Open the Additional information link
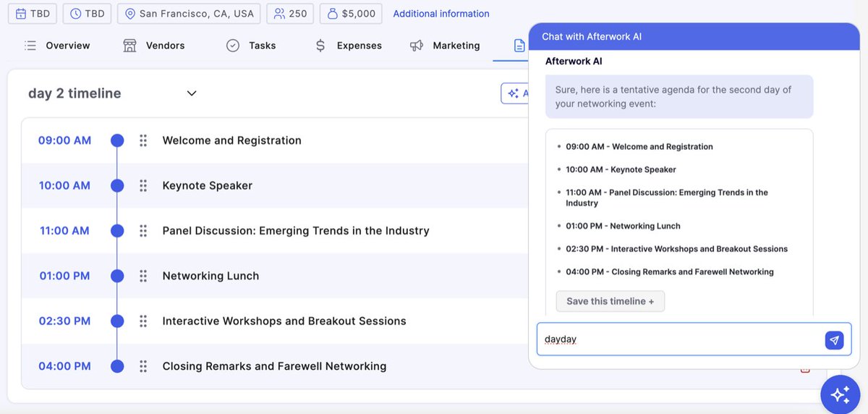Screen dimensions: 868x414 click(441, 14)
